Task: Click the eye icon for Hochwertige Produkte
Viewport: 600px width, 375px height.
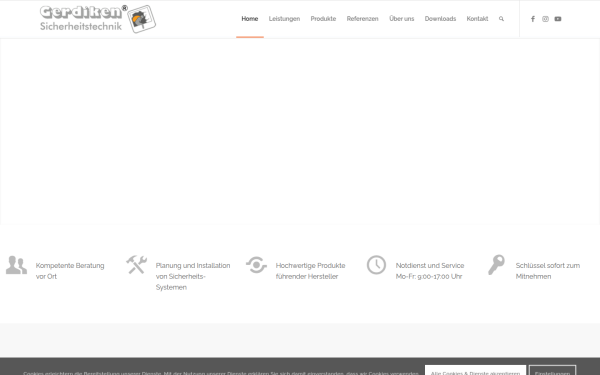Action: [x=256, y=265]
